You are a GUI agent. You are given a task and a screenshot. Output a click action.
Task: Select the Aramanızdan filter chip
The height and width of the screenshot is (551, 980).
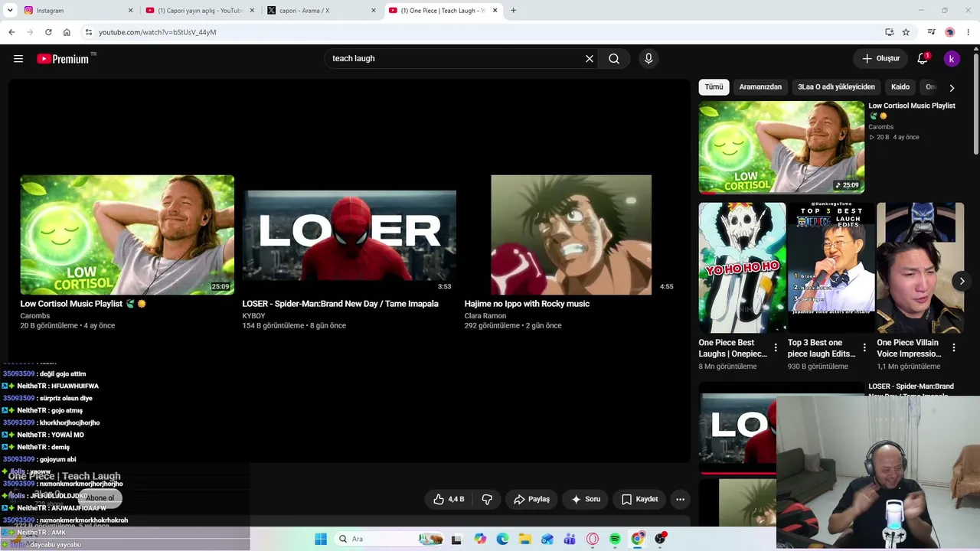(x=760, y=87)
